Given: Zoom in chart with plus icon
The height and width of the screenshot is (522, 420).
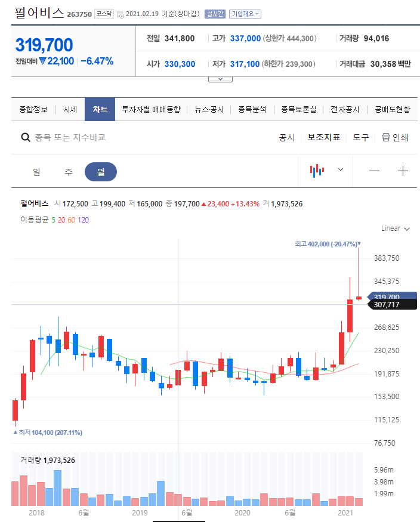Looking at the screenshot, I should 403,171.
